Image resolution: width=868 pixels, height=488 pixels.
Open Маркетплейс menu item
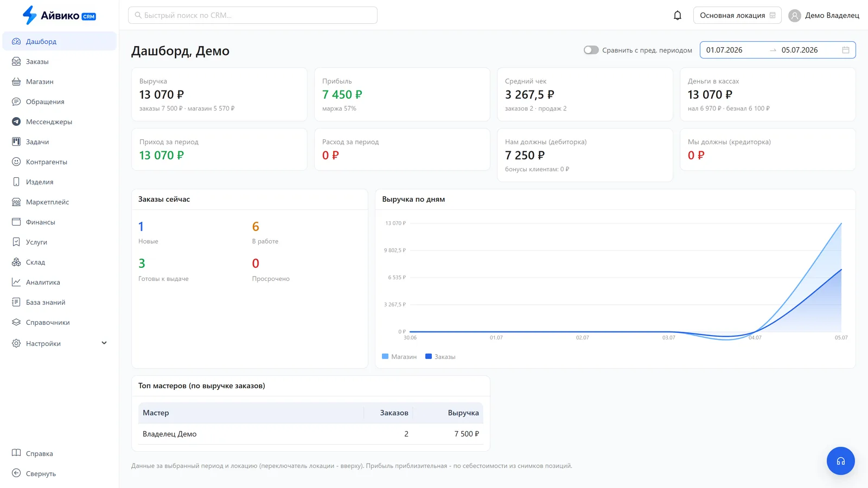[60, 202]
